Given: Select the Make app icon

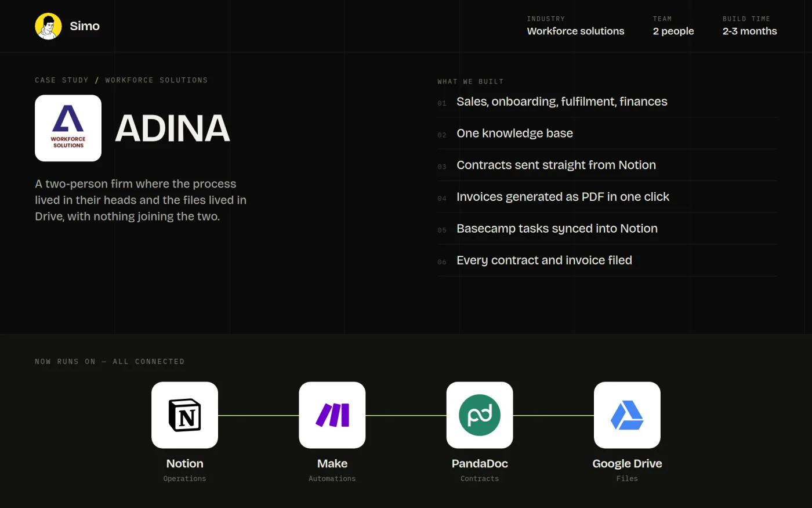Looking at the screenshot, I should click(x=332, y=415).
